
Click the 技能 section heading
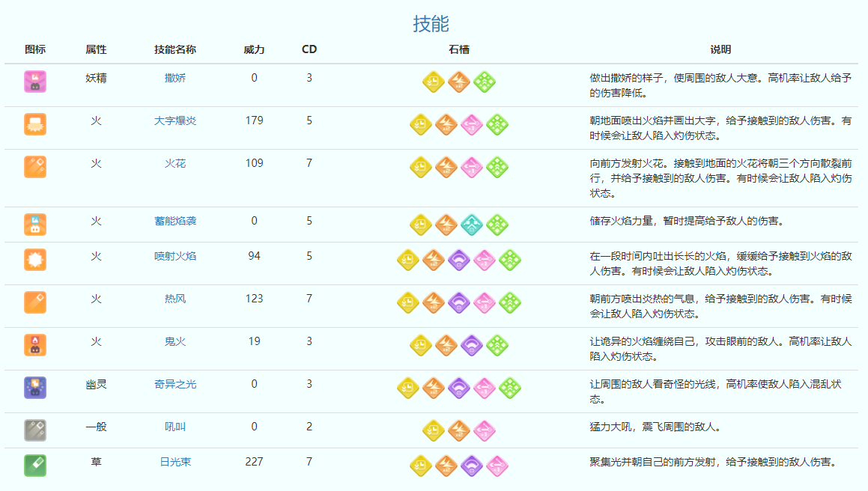pos(431,24)
